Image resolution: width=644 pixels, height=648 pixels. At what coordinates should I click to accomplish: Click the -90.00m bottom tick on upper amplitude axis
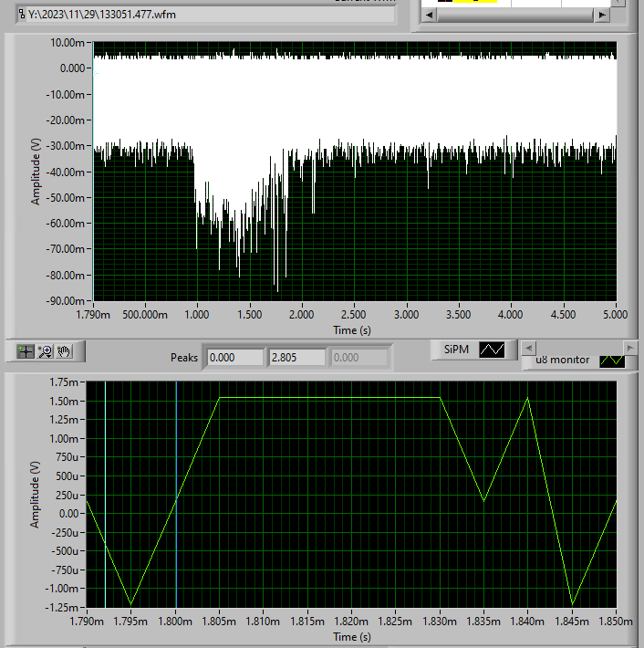click(66, 301)
